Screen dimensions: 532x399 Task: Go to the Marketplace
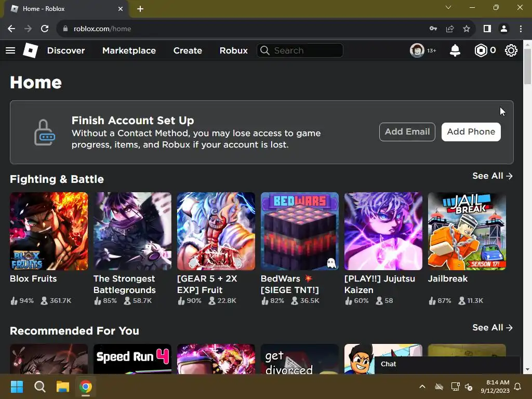coord(129,50)
